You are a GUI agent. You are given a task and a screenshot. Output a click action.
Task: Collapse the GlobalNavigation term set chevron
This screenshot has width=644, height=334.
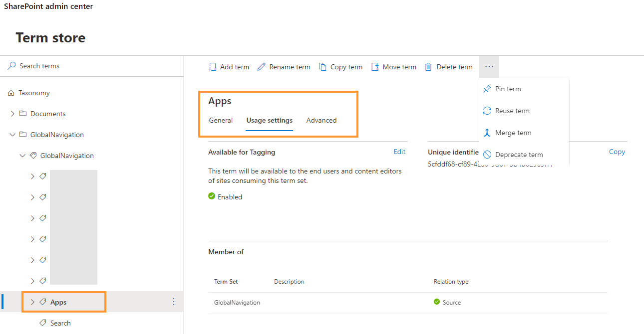(22, 156)
